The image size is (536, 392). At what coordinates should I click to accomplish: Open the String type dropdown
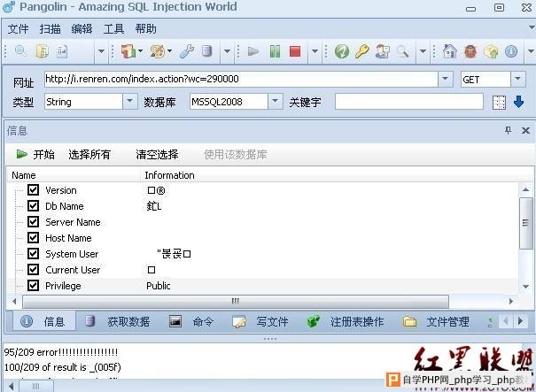tap(130, 102)
